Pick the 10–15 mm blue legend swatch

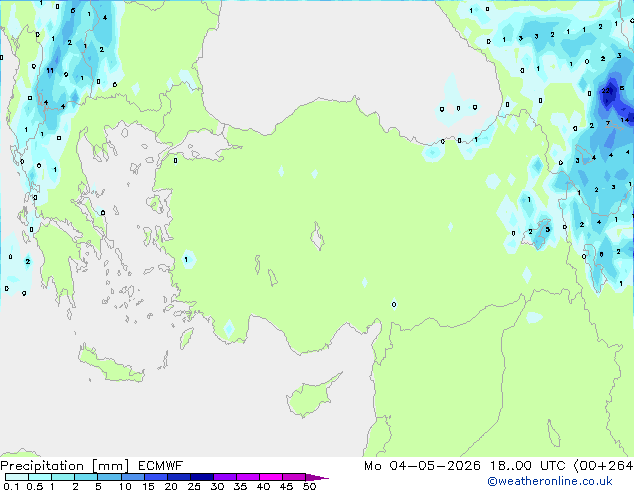[x=133, y=477]
